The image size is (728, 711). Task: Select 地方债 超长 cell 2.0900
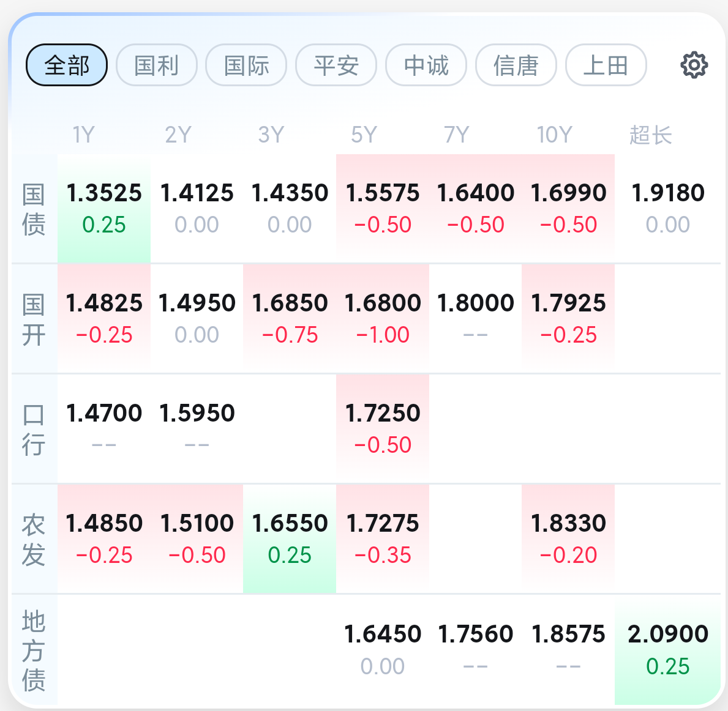667,650
